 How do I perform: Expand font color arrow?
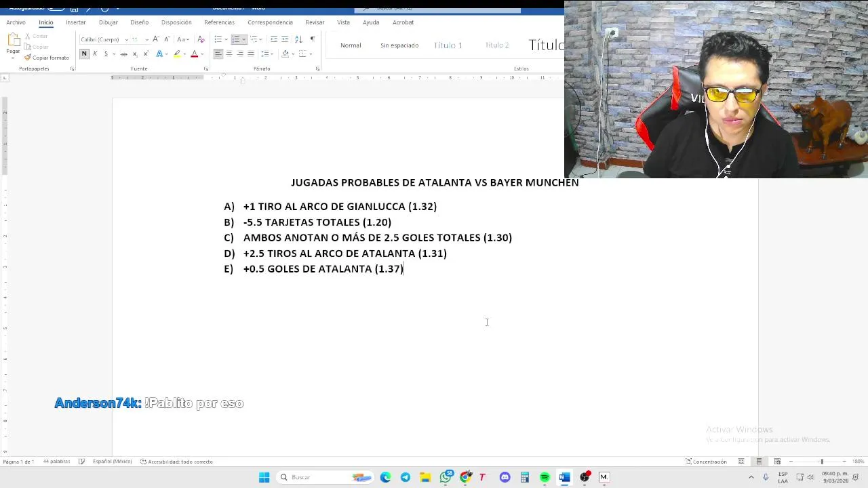click(202, 54)
